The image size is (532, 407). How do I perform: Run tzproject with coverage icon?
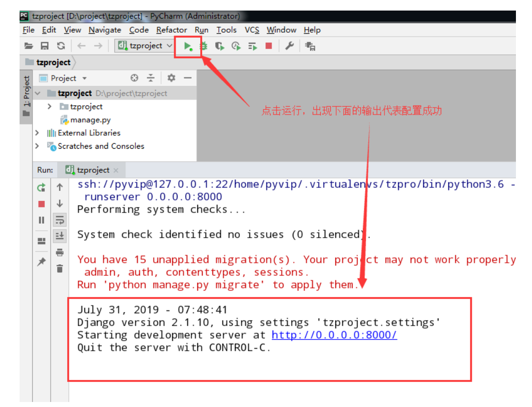[219, 46]
